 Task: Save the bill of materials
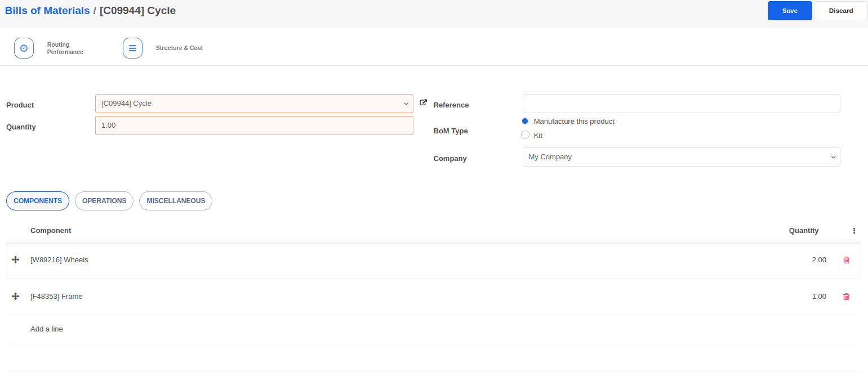789,11
